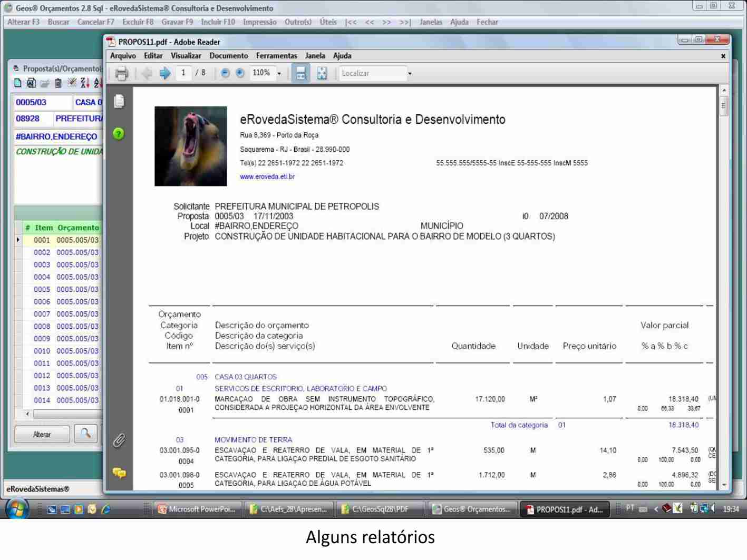
Task: Click the scroll down arrow of the PDF scrollbar
Action: click(x=724, y=485)
